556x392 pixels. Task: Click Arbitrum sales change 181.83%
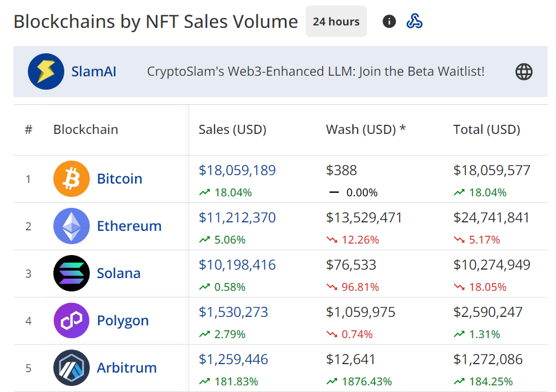coord(236,382)
